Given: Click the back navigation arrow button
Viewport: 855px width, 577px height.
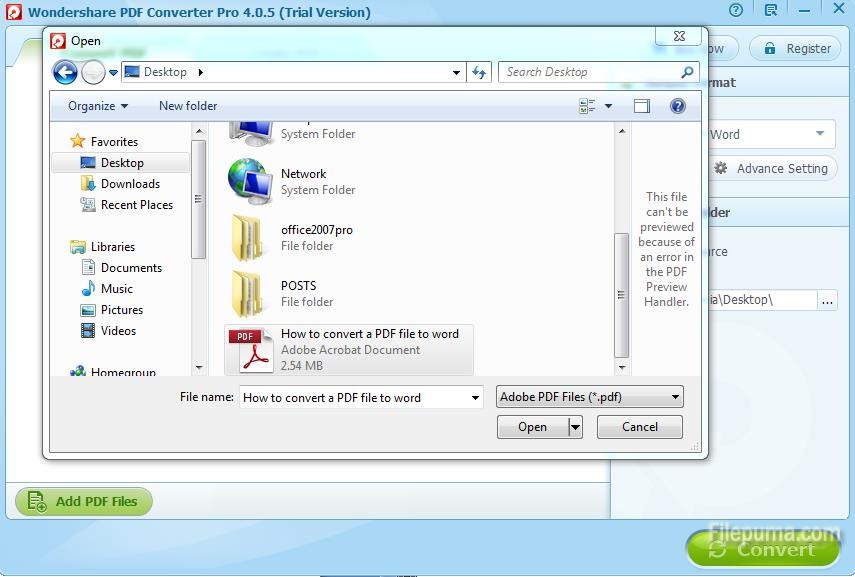Looking at the screenshot, I should click(65, 72).
